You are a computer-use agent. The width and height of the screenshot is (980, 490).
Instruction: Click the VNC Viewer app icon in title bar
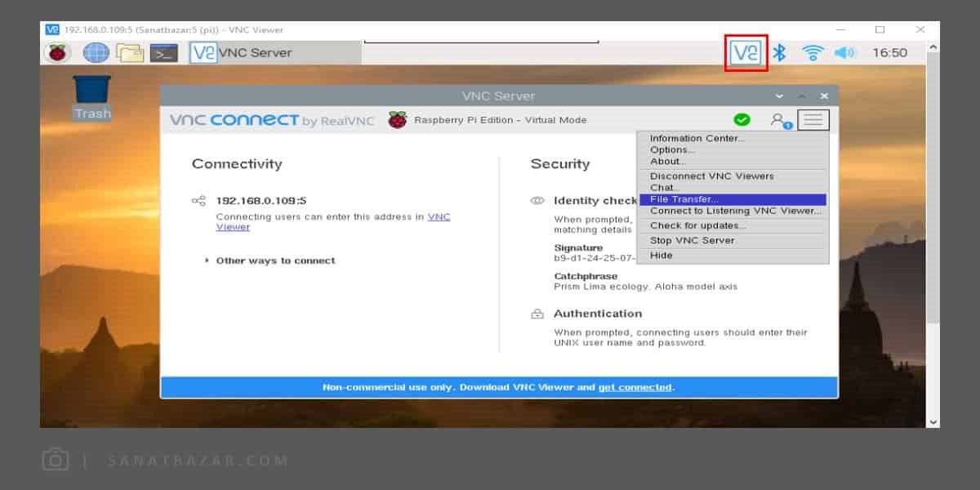pos(52,29)
